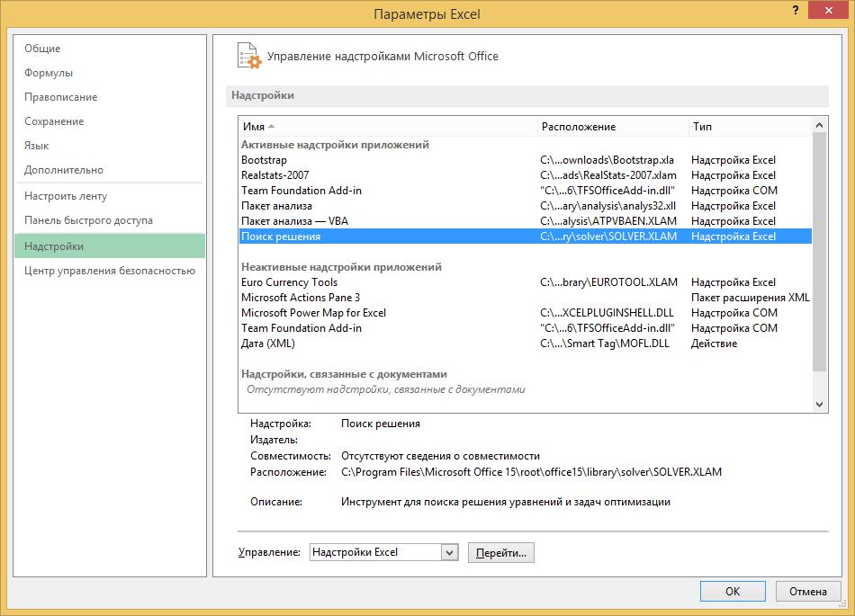The height and width of the screenshot is (616, 855).
Task: Select the Надстройки category in sidebar
Action: [110, 246]
